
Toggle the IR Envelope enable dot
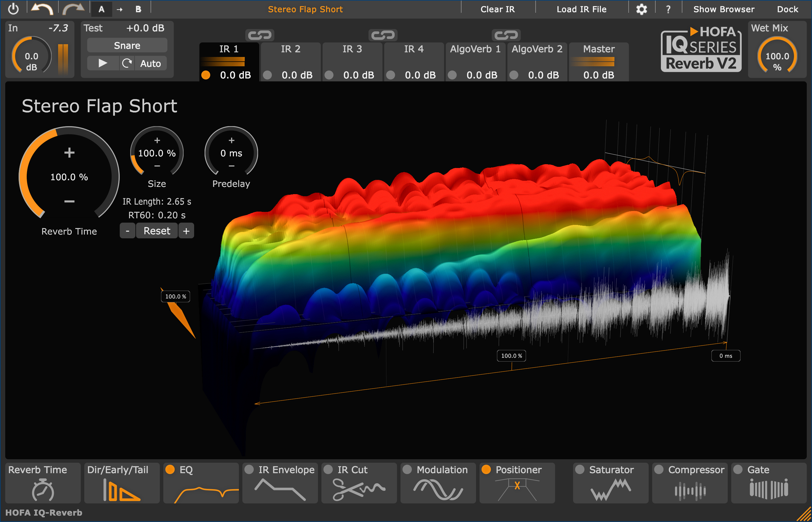[249, 469]
